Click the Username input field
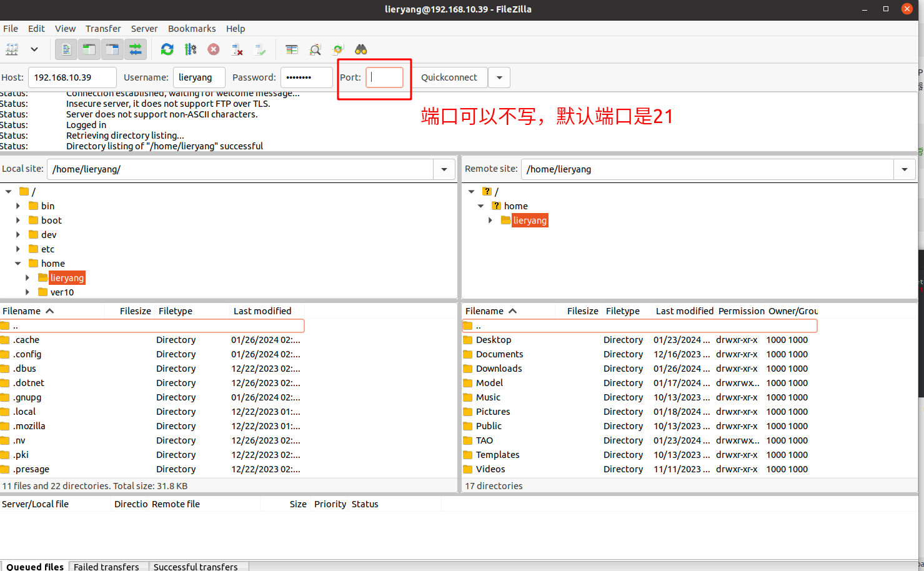This screenshot has width=924, height=571. coord(199,77)
